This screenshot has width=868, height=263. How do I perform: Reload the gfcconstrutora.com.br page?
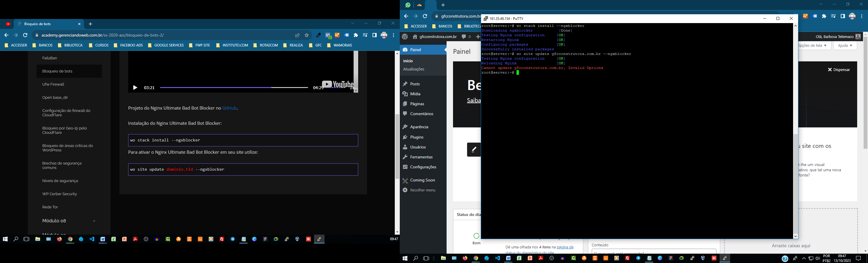click(x=425, y=16)
